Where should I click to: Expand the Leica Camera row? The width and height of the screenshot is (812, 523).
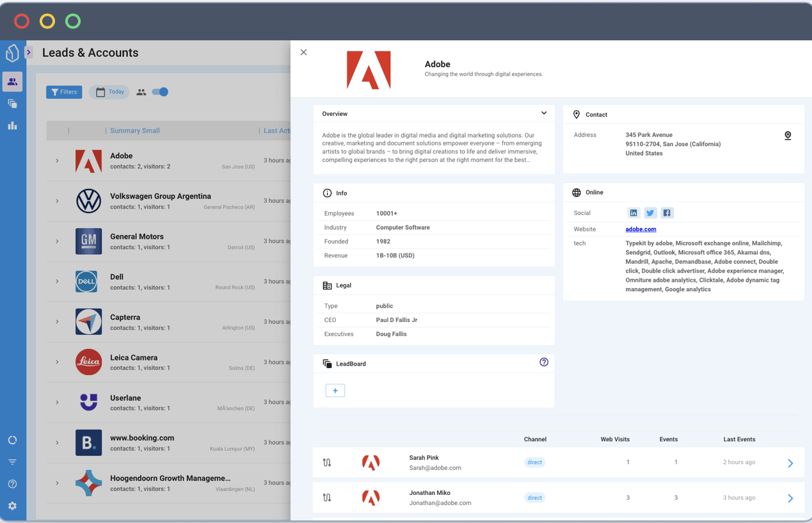pyautogui.click(x=57, y=362)
